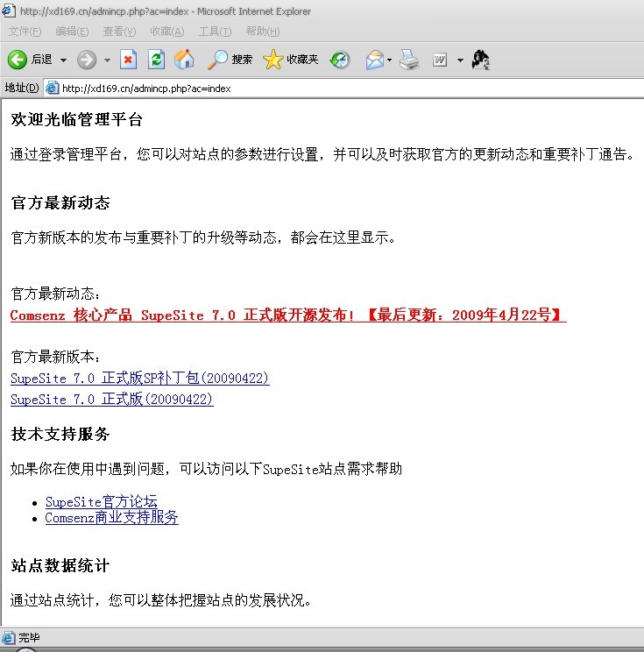The image size is (644, 652).
Task: Click the 欢迎光临管理平台 heading
Action: coord(77,120)
